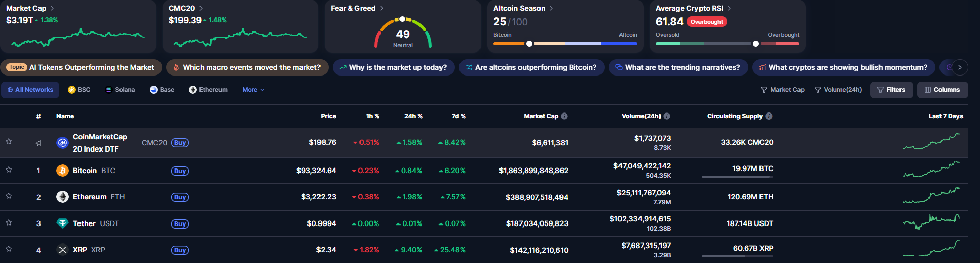980x263 pixels.
Task: Open XRP last 7 days sparkline
Action: pyautogui.click(x=931, y=248)
